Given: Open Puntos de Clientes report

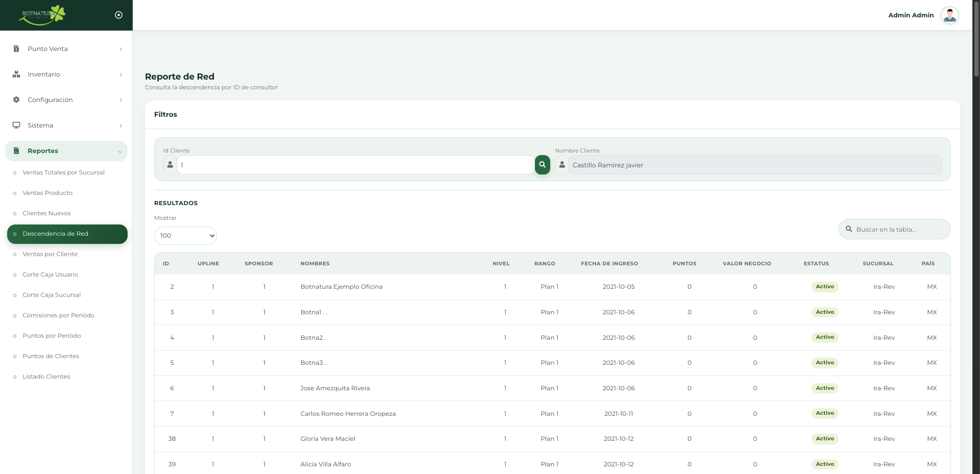Looking at the screenshot, I should pyautogui.click(x=51, y=356).
